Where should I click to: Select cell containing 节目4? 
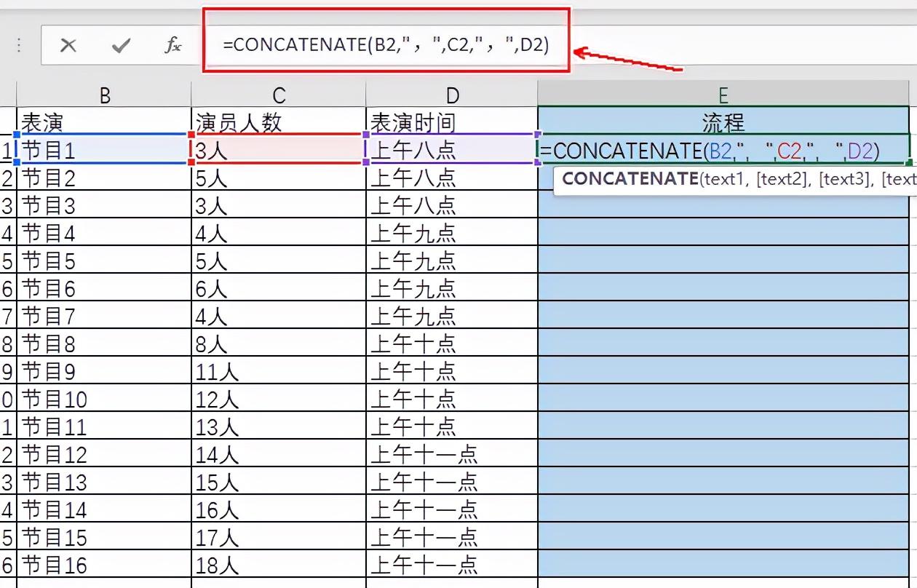[x=104, y=233]
